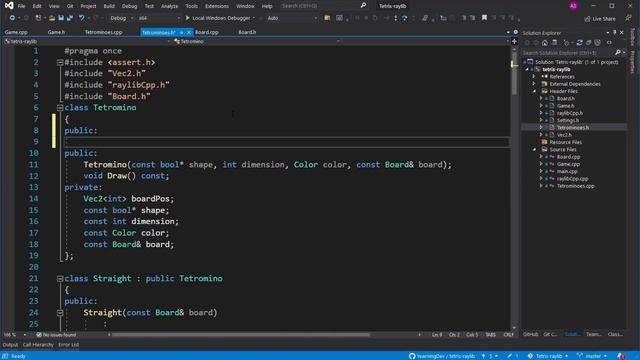Click the Git Changes panel tab
Screen dimensions: 640x360
pyautogui.click(x=550, y=334)
